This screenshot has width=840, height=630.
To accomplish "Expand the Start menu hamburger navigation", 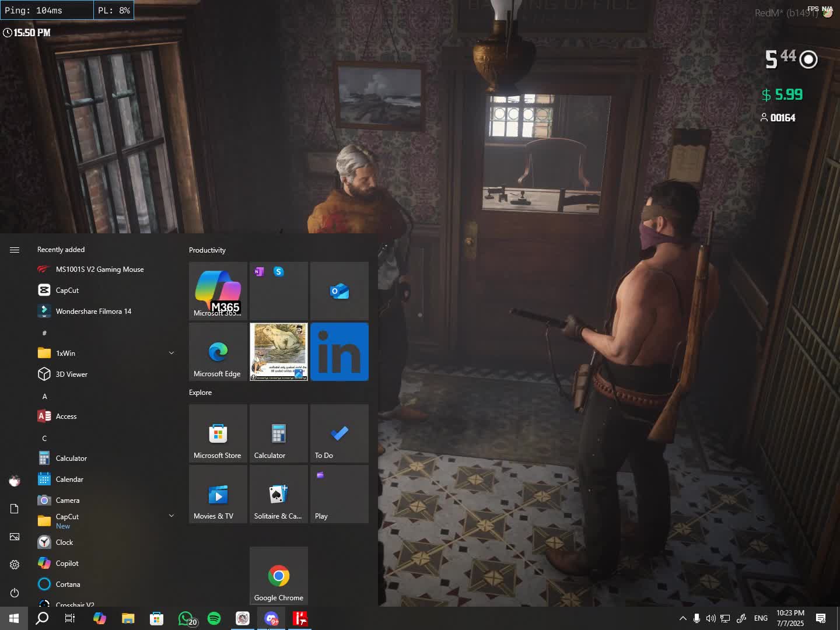I will [15, 250].
